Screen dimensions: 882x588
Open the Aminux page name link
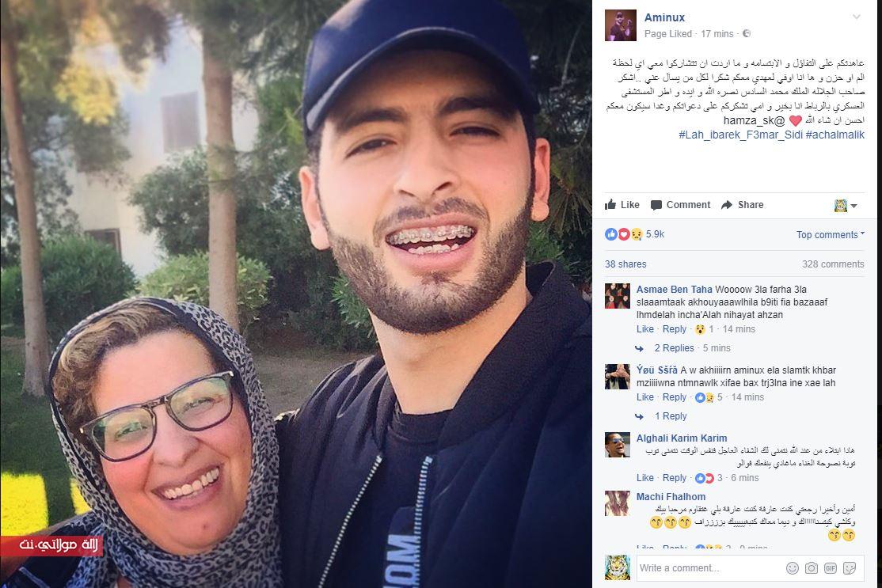tap(664, 17)
